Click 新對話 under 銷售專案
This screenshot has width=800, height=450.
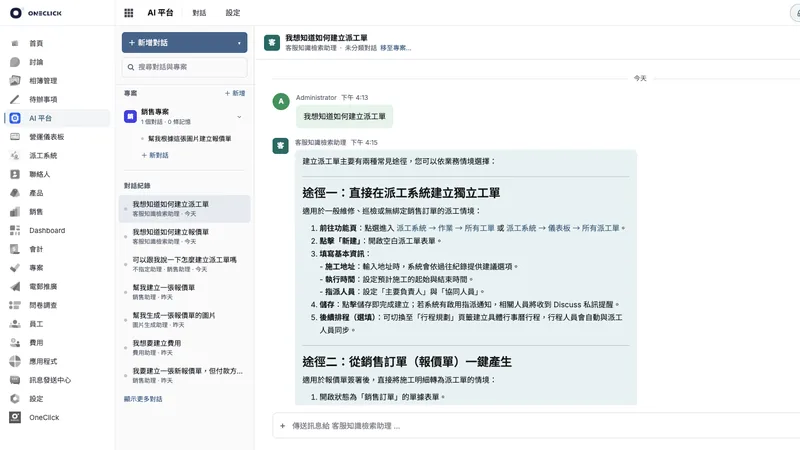(x=155, y=155)
